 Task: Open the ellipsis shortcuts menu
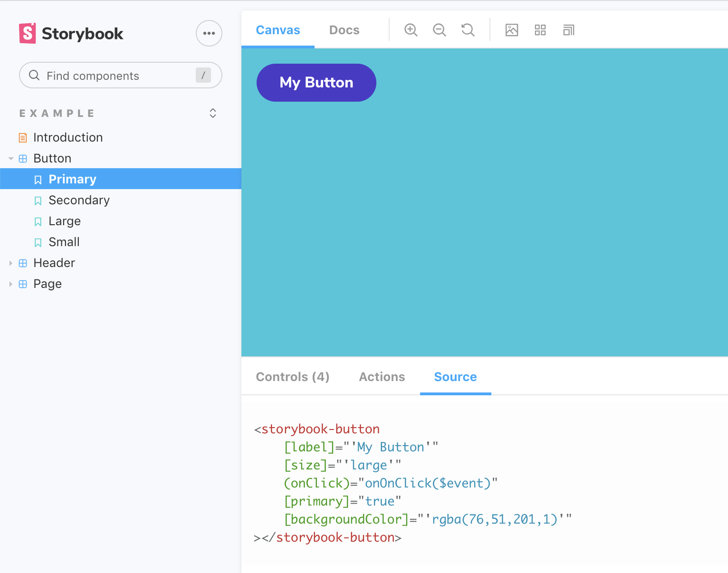coord(209,33)
